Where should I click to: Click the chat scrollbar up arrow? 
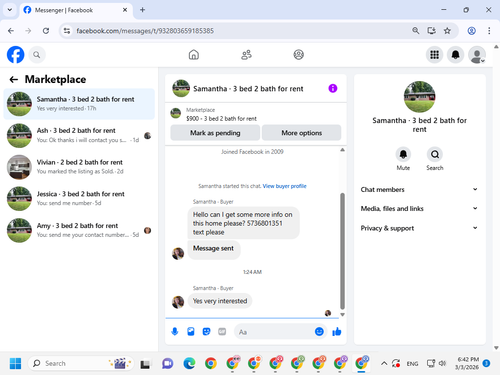click(x=342, y=150)
